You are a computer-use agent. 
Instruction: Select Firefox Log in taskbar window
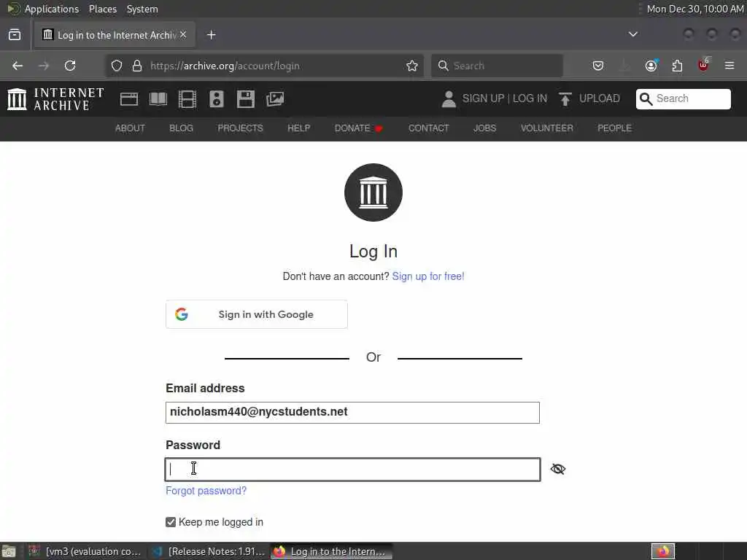332,551
